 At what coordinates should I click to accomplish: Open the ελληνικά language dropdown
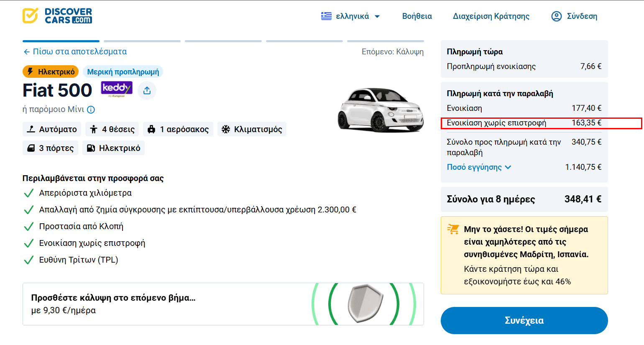click(x=350, y=16)
